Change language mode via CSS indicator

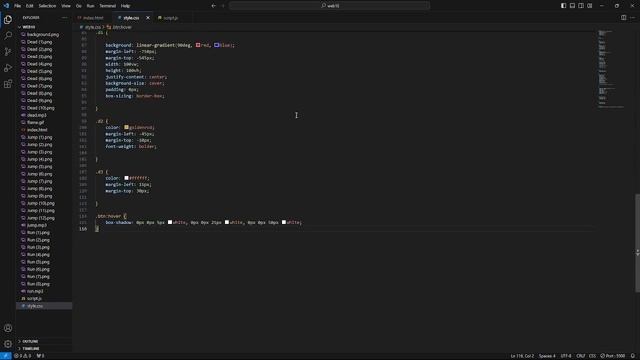592,356
